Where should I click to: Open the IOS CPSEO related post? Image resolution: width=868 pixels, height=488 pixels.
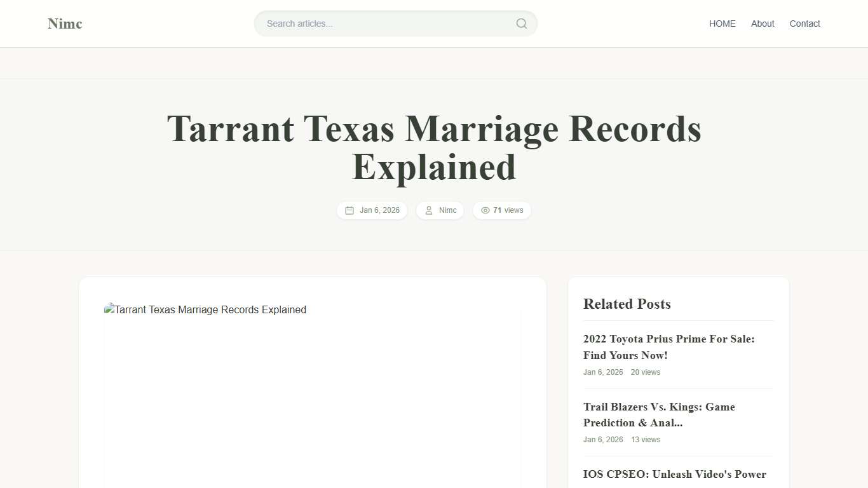(x=675, y=474)
